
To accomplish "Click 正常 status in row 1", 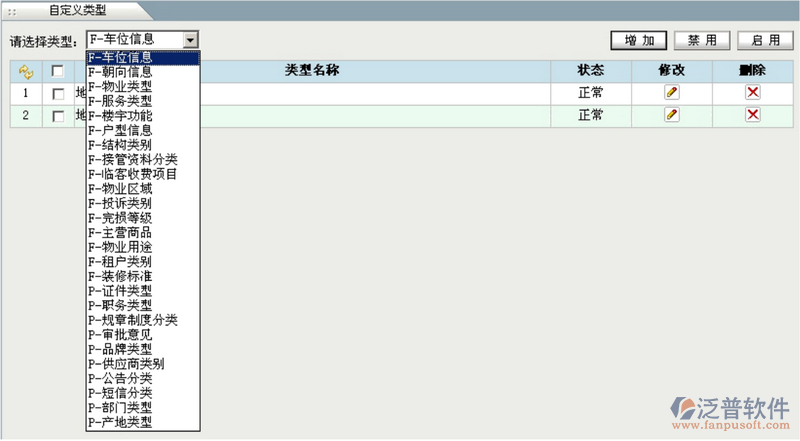I will click(x=591, y=93).
